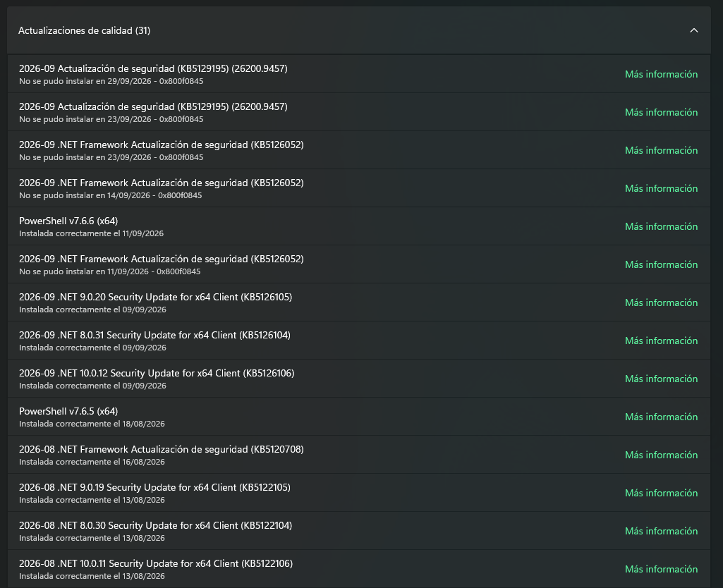Open Más información for KB5126052 failed 11/09/2026
This screenshot has width=723, height=588.
click(x=661, y=264)
